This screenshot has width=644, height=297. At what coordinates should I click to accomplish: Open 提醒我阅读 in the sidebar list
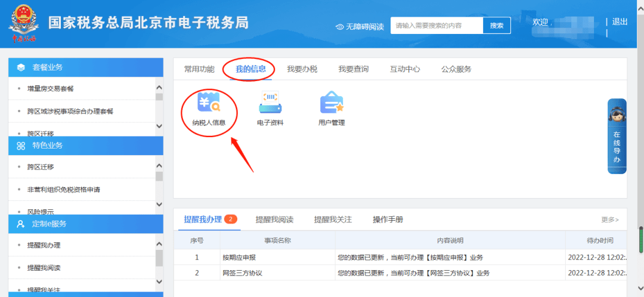click(x=44, y=267)
